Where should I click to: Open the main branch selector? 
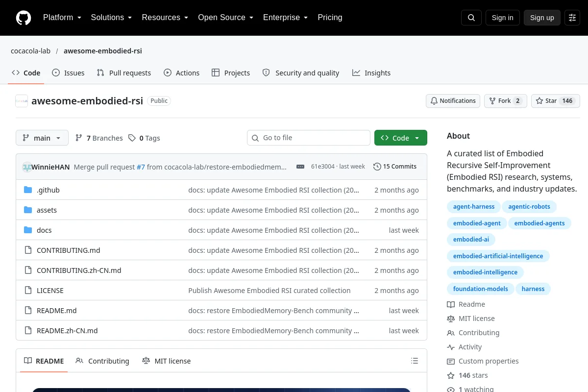tap(42, 138)
